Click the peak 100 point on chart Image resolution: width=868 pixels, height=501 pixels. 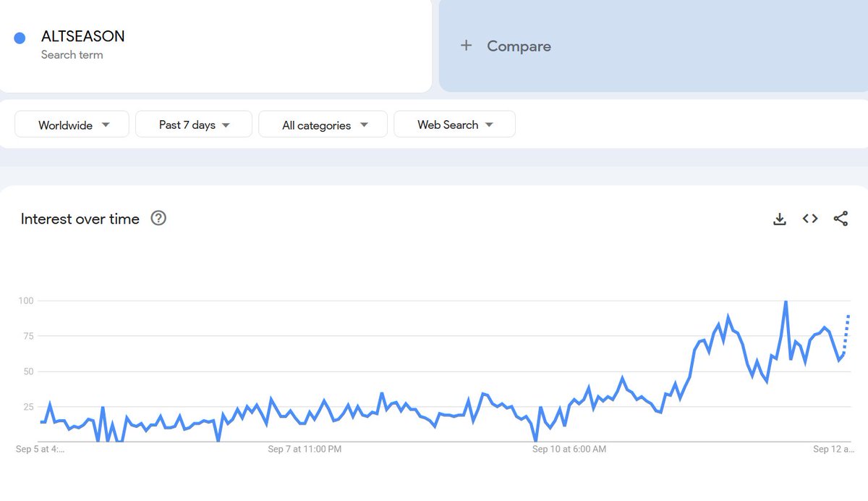point(786,302)
